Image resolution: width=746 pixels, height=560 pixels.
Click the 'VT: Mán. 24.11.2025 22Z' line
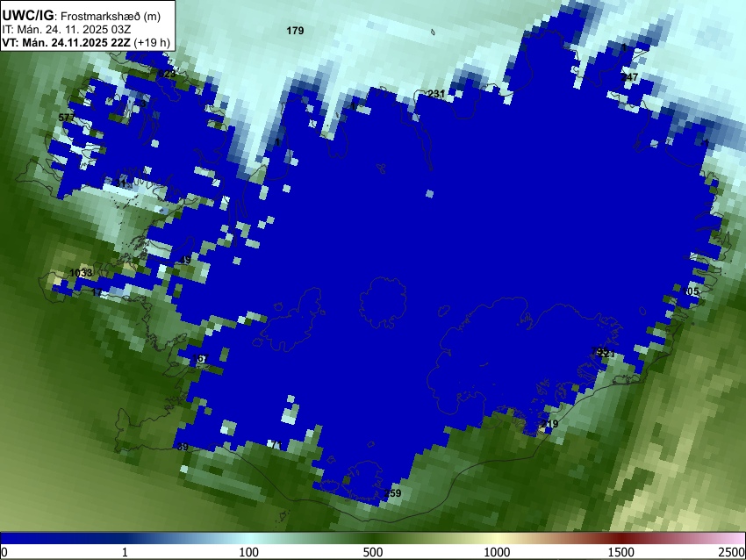66,43
